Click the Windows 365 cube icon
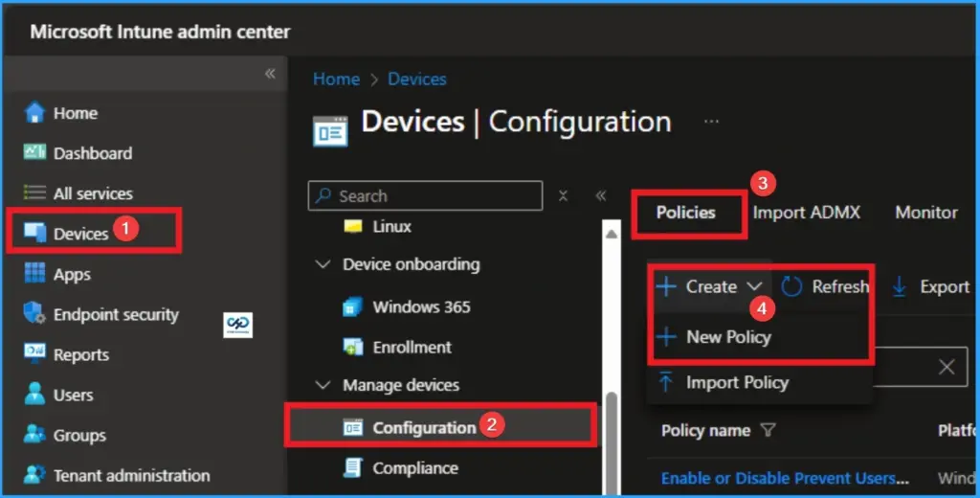Image resolution: width=980 pixels, height=498 pixels. point(353,306)
